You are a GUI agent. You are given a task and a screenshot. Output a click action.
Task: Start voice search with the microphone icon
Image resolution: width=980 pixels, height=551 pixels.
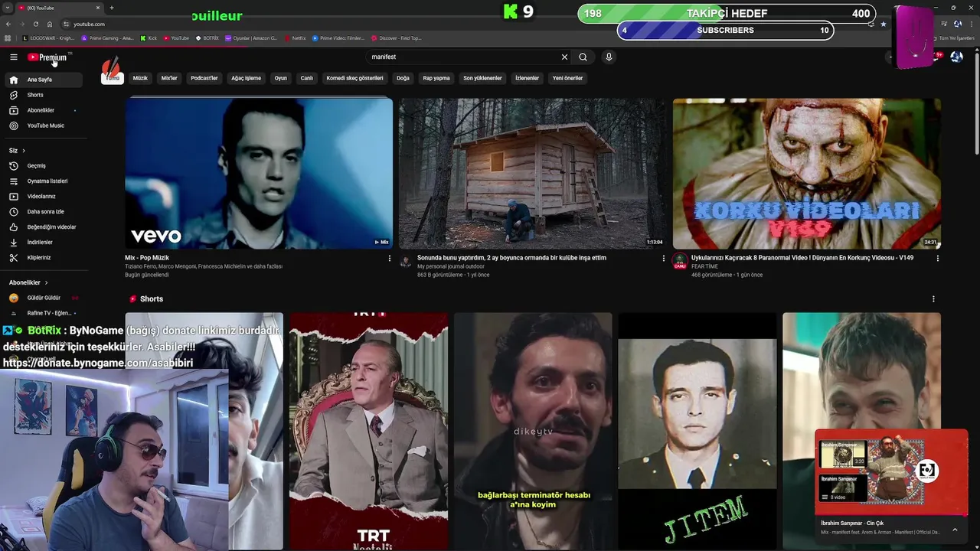tap(609, 57)
